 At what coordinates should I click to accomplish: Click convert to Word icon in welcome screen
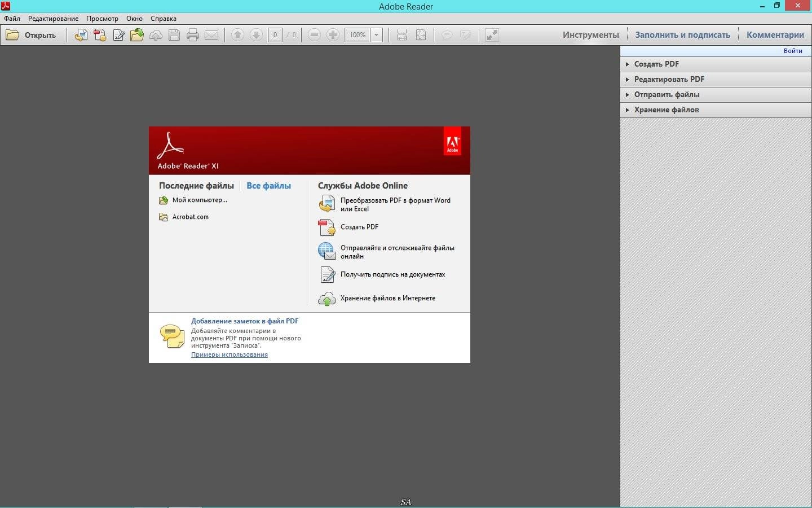point(327,203)
